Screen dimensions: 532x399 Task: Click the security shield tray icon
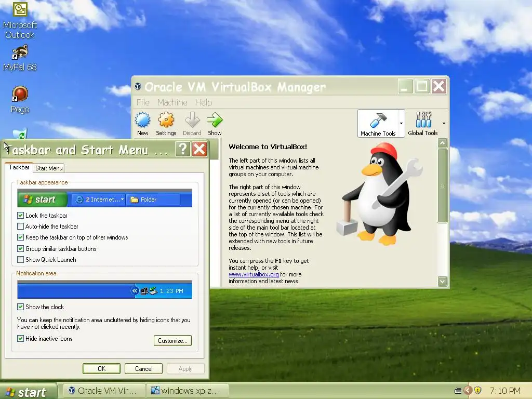pyautogui.click(x=478, y=391)
